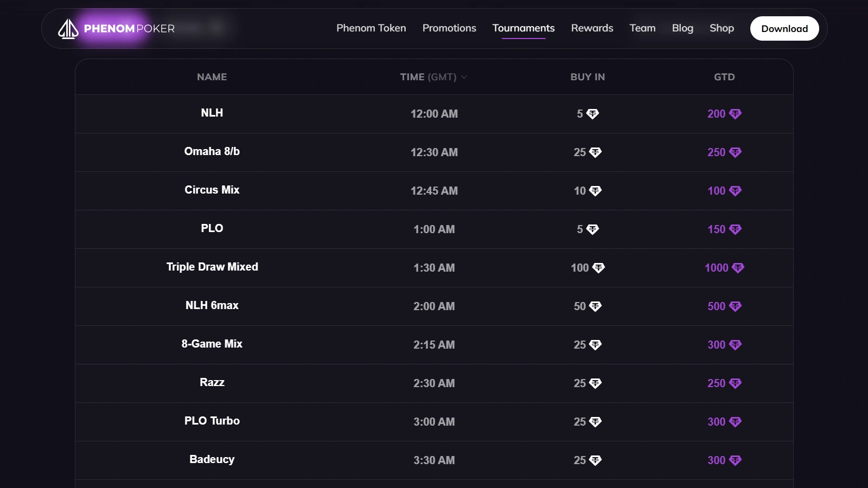The height and width of the screenshot is (488, 868).
Task: Select the 8-Game Mix tournament name
Action: coord(212,344)
